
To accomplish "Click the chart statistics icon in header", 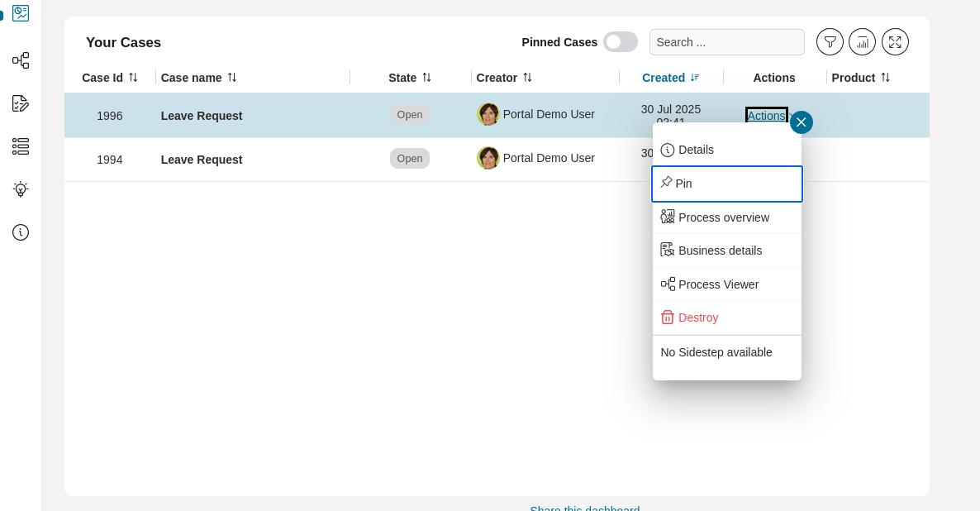I will click(x=862, y=41).
